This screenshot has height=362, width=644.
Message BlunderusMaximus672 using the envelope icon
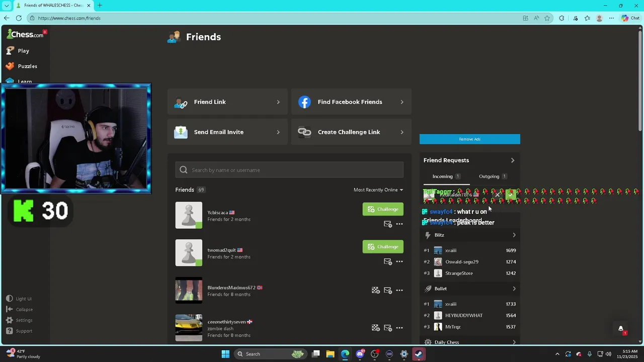pos(388,290)
